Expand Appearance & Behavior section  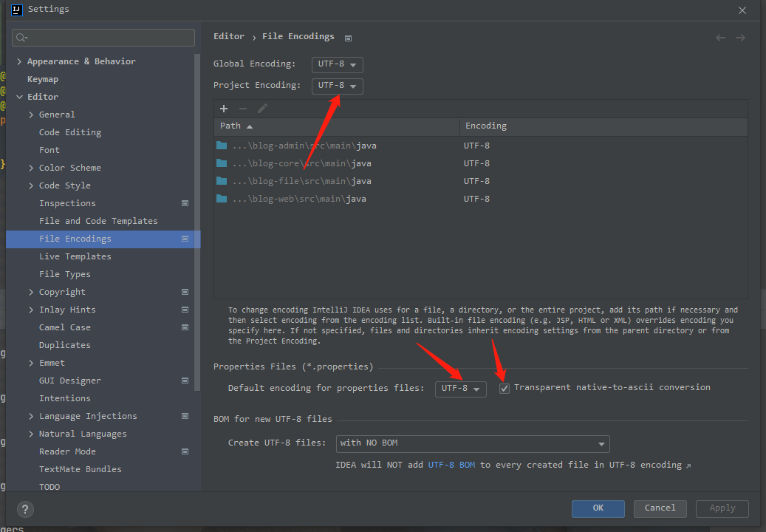[19, 61]
